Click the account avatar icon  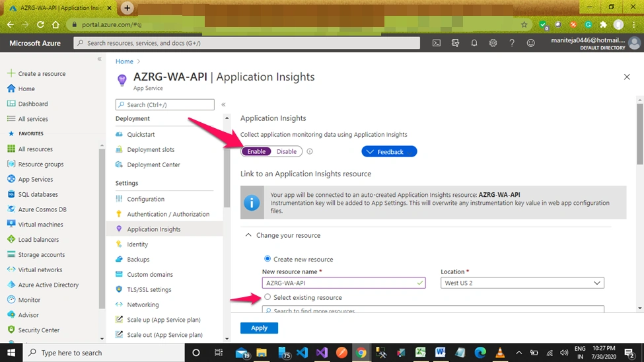pos(635,43)
